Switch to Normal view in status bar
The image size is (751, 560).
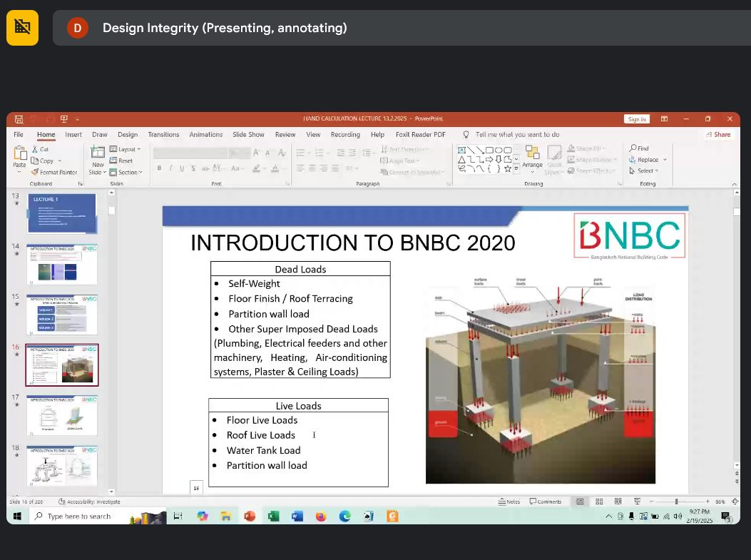[x=580, y=502]
